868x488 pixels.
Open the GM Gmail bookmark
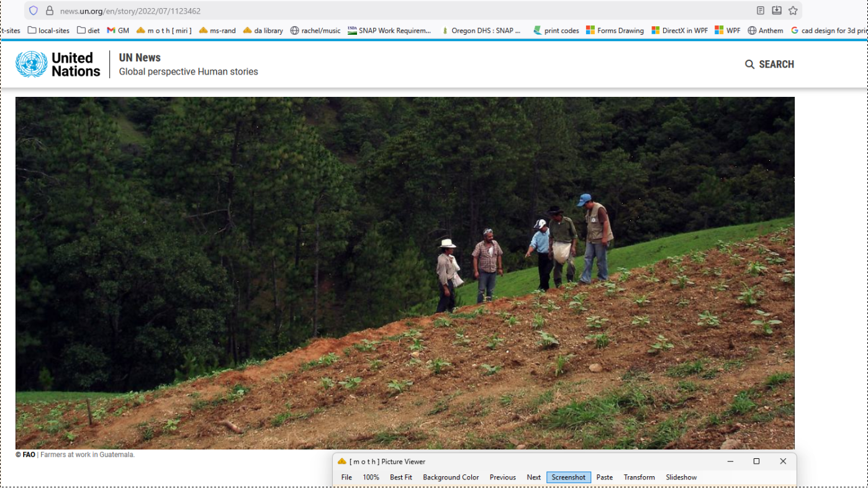[118, 30]
